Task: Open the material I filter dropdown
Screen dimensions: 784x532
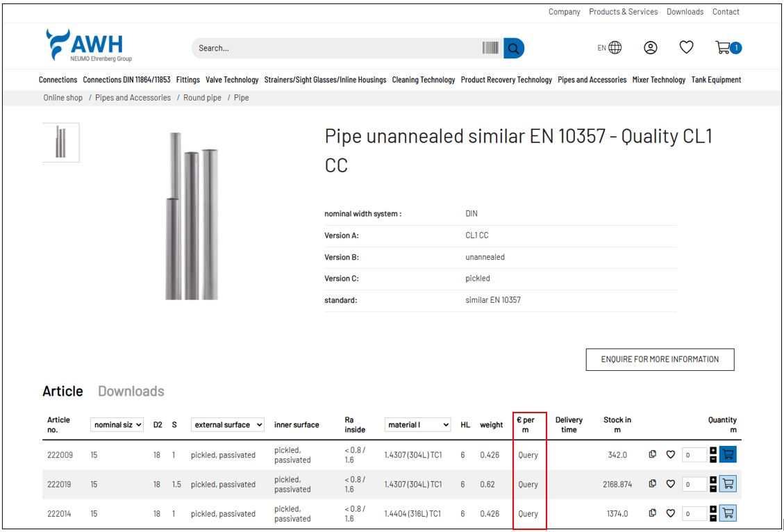Action: point(418,424)
